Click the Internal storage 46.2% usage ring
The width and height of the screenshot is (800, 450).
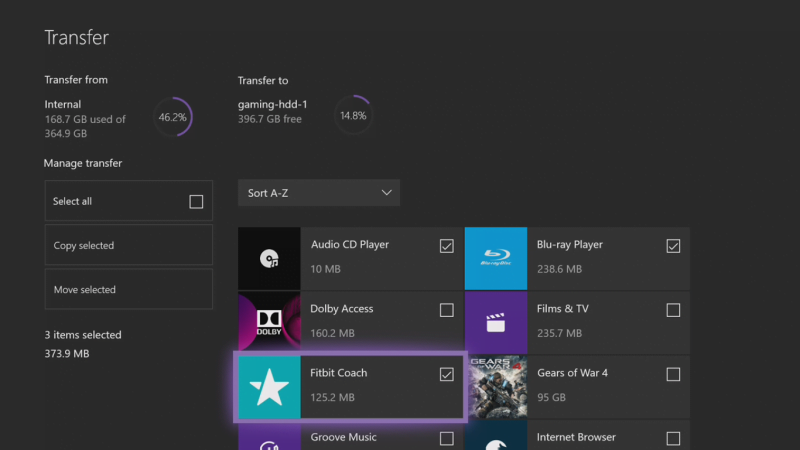(x=172, y=117)
